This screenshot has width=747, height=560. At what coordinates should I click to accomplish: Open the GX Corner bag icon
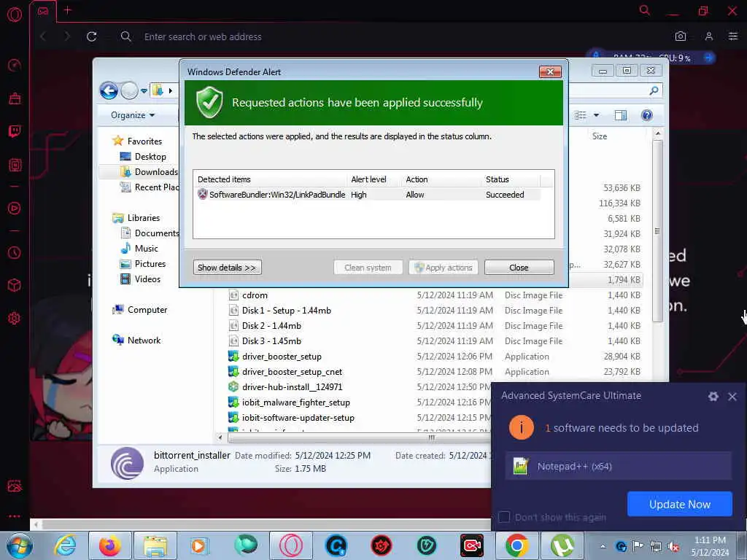click(15, 98)
